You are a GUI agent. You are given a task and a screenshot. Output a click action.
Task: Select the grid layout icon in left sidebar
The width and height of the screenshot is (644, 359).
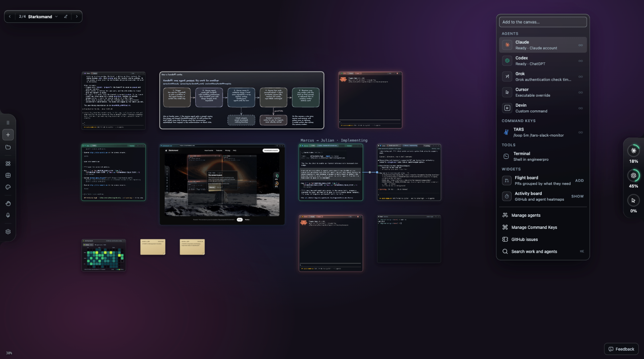[8, 175]
